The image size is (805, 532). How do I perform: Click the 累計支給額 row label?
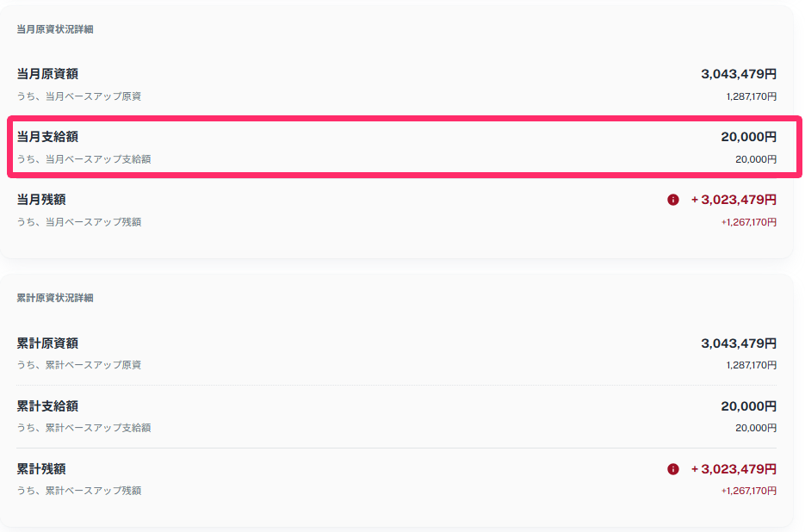(47, 406)
